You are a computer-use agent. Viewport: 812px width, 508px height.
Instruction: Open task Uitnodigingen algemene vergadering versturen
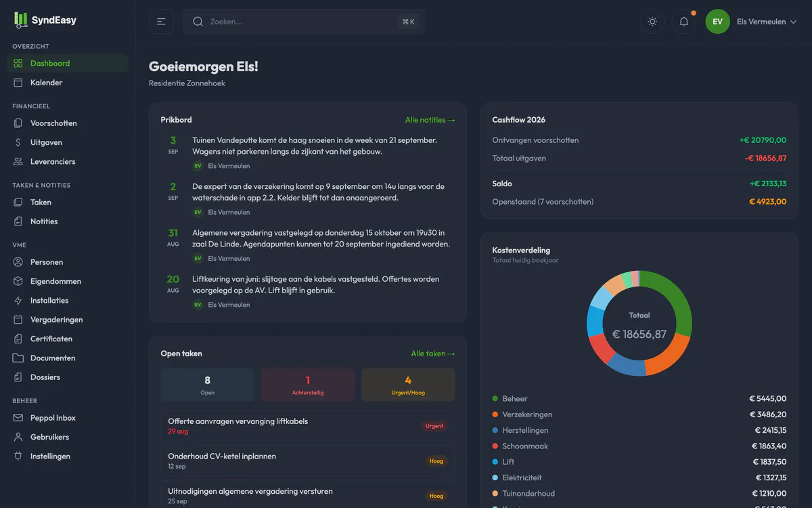[308, 496]
